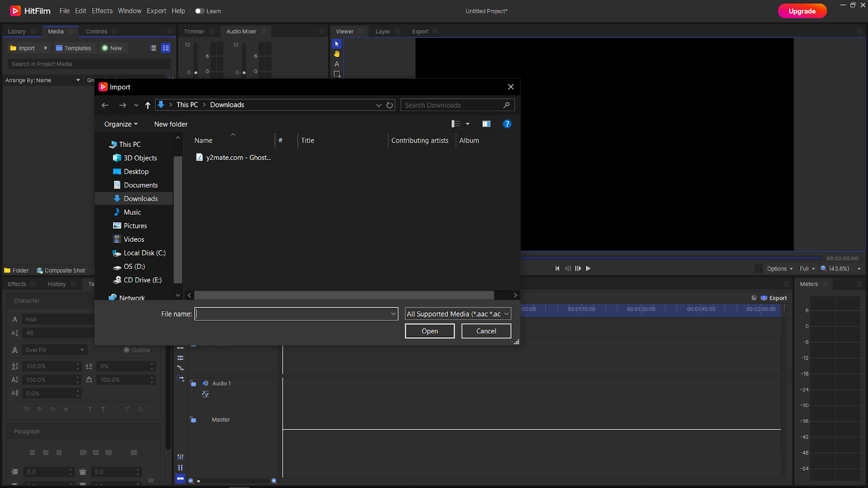
Task: Switch to the Layer tab
Action: (383, 31)
